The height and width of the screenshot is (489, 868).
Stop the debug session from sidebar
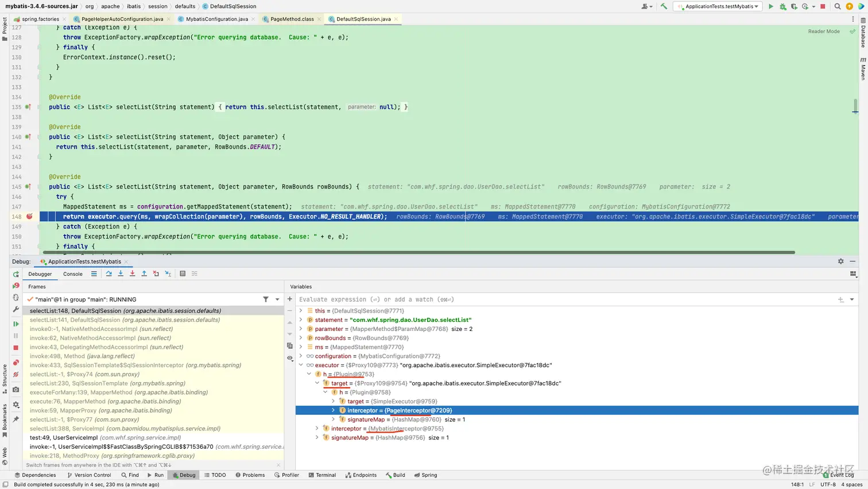pyautogui.click(x=16, y=348)
